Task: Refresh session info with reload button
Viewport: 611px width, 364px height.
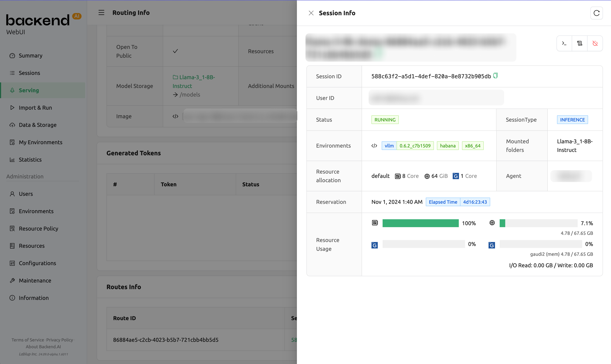Action: click(x=596, y=13)
